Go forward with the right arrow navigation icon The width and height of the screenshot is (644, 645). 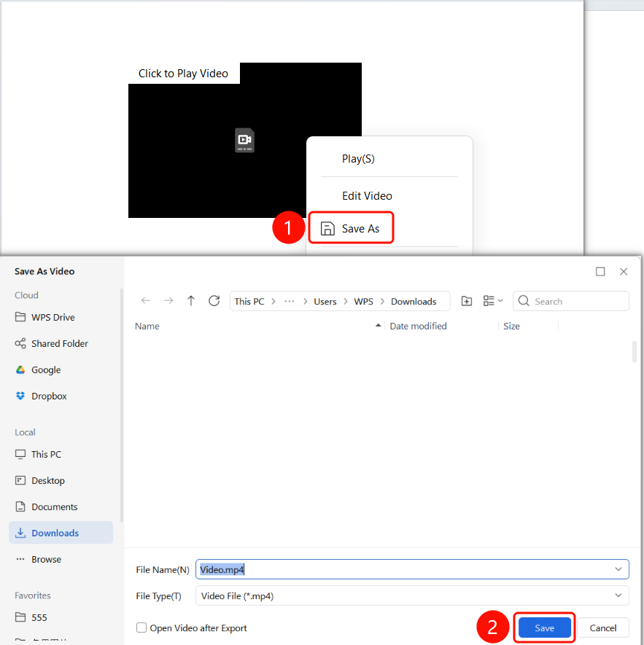click(x=168, y=301)
